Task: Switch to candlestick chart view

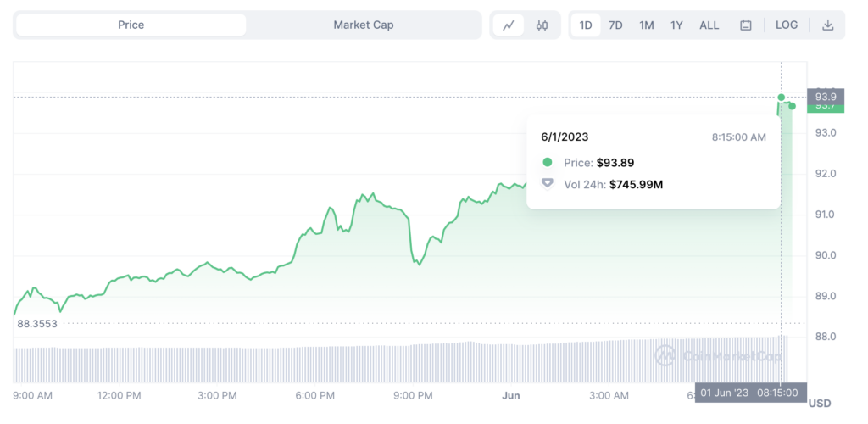Action: [542, 25]
